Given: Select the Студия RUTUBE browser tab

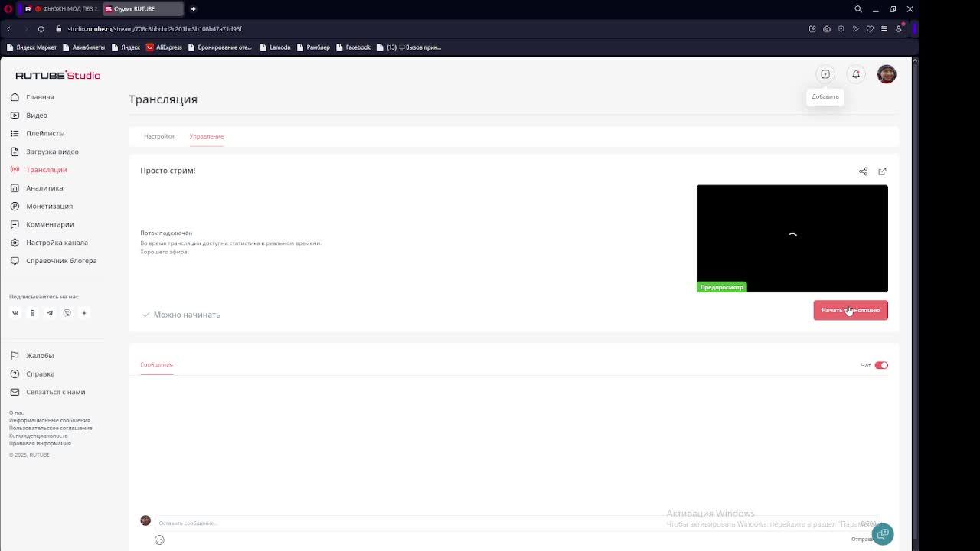Looking at the screenshot, I should 142,9.
